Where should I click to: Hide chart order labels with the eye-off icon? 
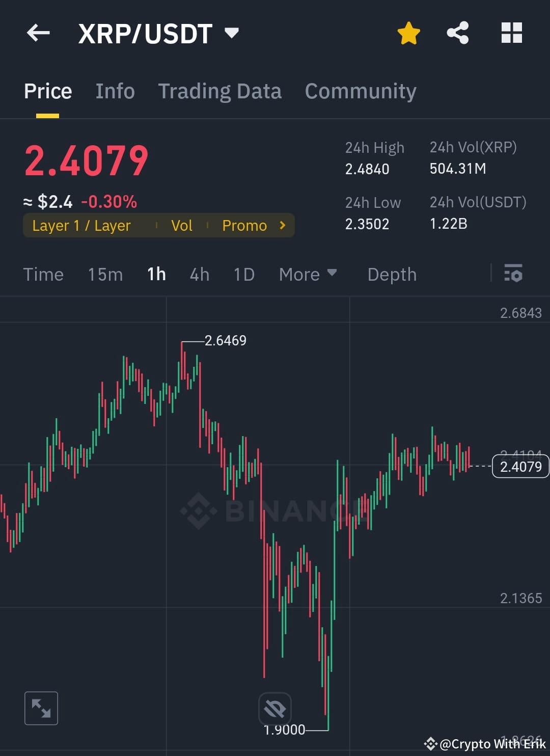click(274, 708)
